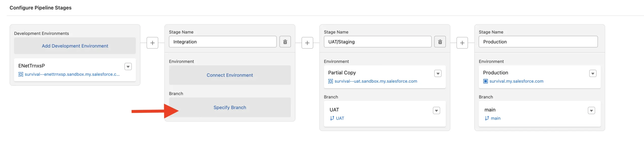Open dropdown for ENetTrnxsP environment

(x=128, y=67)
